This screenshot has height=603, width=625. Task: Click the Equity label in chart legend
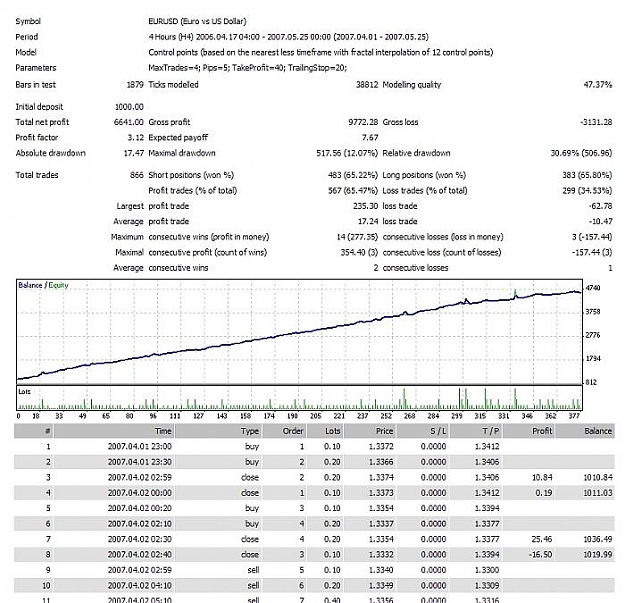point(58,285)
